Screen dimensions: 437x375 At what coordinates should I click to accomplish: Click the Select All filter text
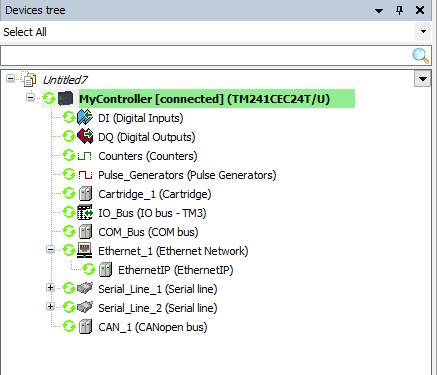[x=25, y=32]
